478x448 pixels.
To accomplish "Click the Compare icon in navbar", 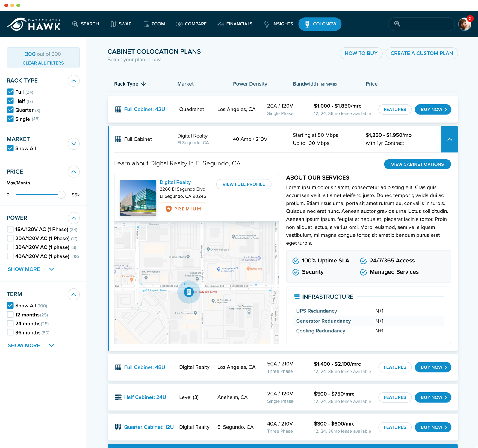I will [179, 24].
